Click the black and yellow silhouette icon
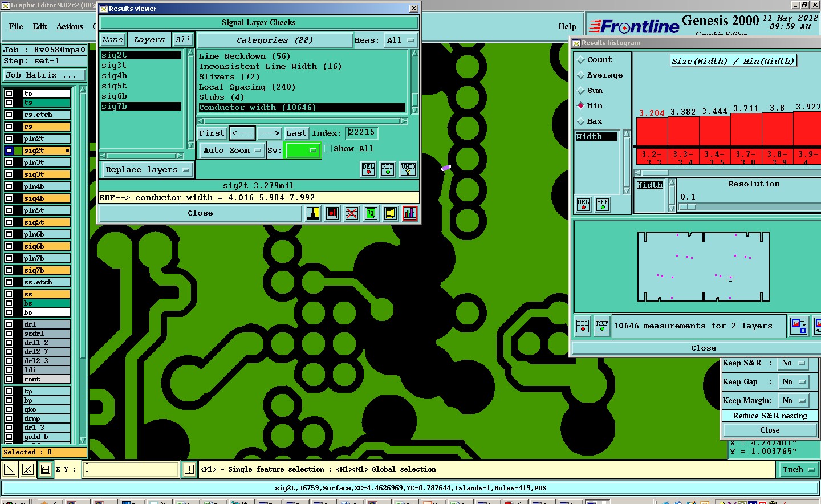The height and width of the screenshot is (504, 821). coord(313,213)
